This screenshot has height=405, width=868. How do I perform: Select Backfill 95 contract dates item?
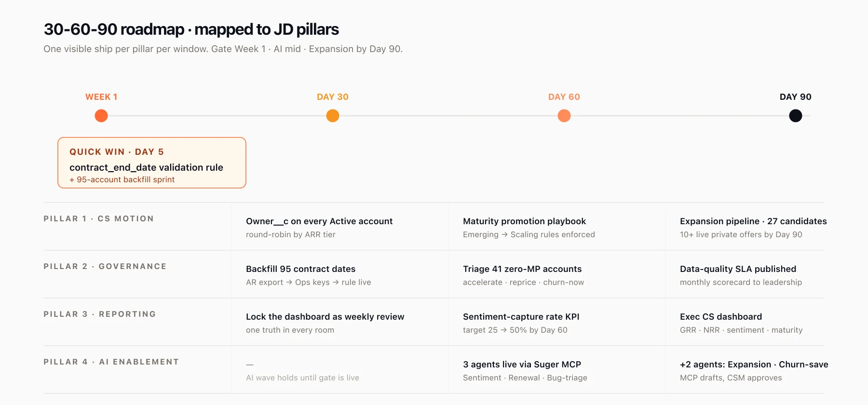click(300, 269)
